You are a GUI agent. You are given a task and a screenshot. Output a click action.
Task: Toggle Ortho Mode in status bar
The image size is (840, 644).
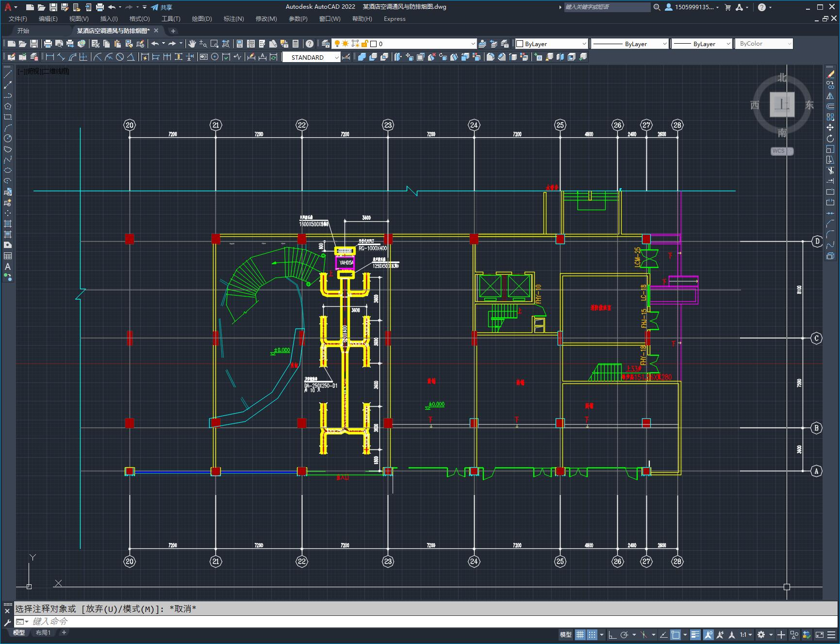(x=612, y=635)
